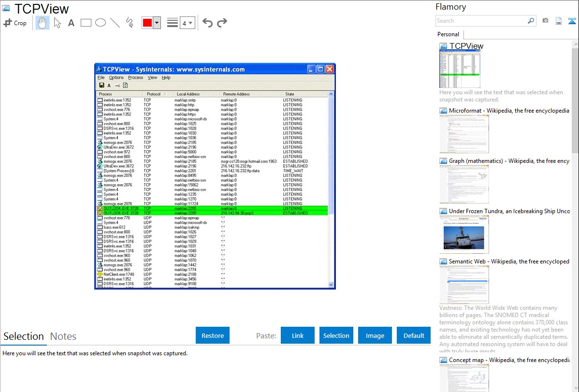
Task: Click the Link paste button
Action: [x=298, y=335]
